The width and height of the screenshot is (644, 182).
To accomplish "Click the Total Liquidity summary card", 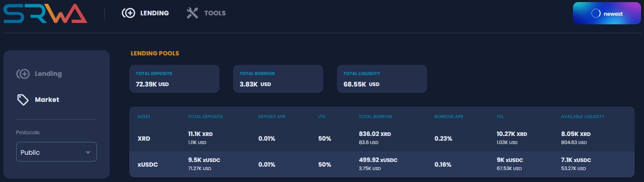I will [382, 79].
